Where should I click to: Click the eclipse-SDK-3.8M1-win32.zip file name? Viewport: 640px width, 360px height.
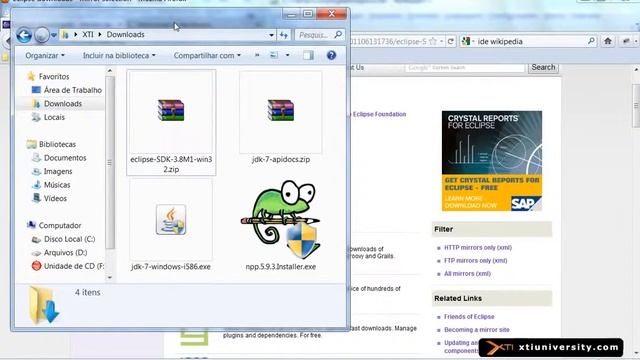click(171, 164)
